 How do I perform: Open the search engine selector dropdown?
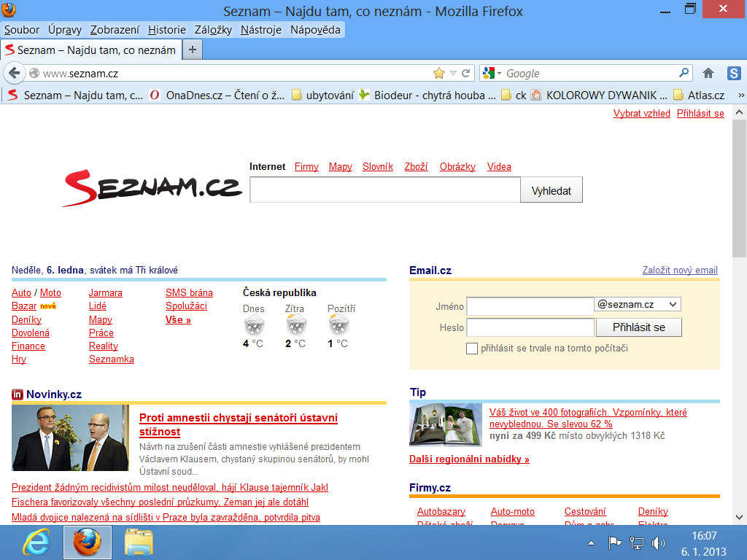492,73
